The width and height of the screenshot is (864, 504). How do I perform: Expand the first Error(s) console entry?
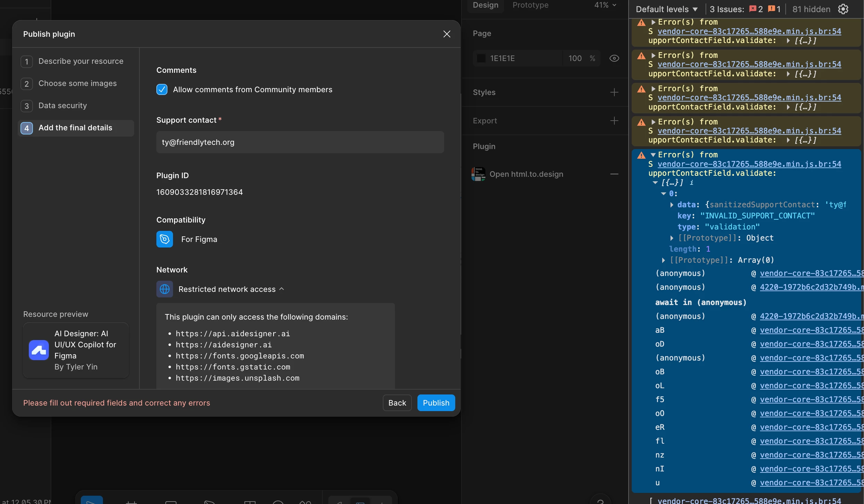click(653, 22)
